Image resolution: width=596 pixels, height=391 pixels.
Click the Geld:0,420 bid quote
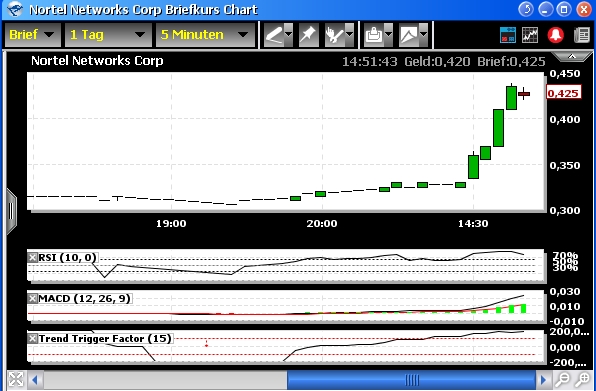437,62
